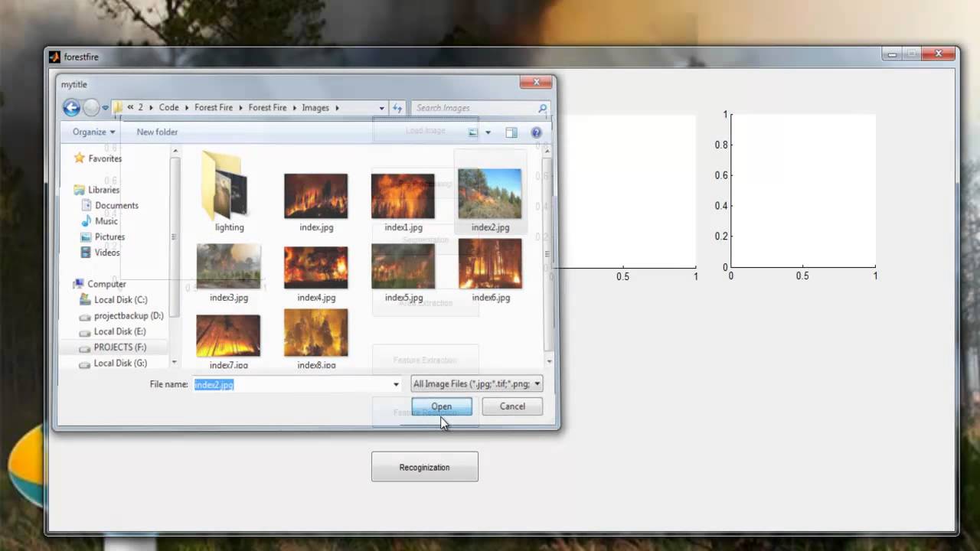Open the Documents library
Image resolution: width=980 pixels, height=551 pixels.
pyautogui.click(x=116, y=205)
